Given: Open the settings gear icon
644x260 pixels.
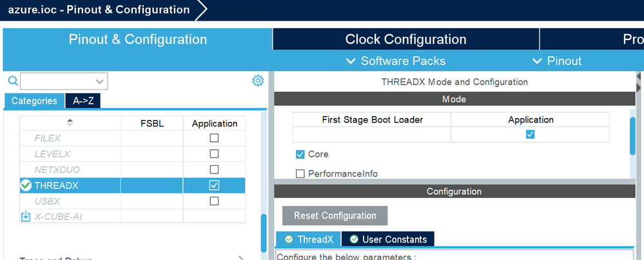Looking at the screenshot, I should (x=257, y=81).
